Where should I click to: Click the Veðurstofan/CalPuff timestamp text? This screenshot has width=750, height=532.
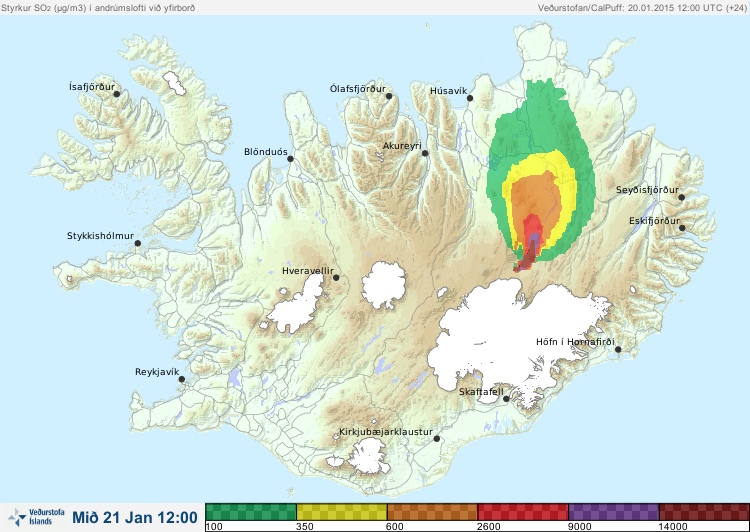pyautogui.click(x=641, y=8)
